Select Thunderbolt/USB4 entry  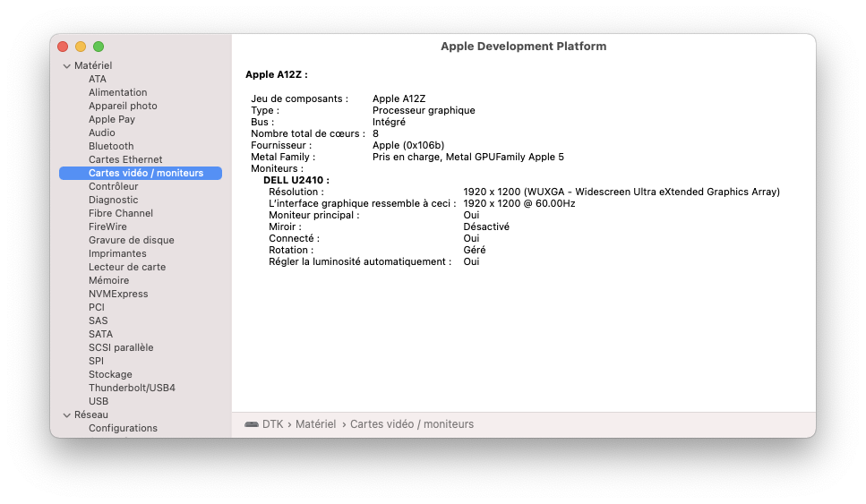pos(132,389)
